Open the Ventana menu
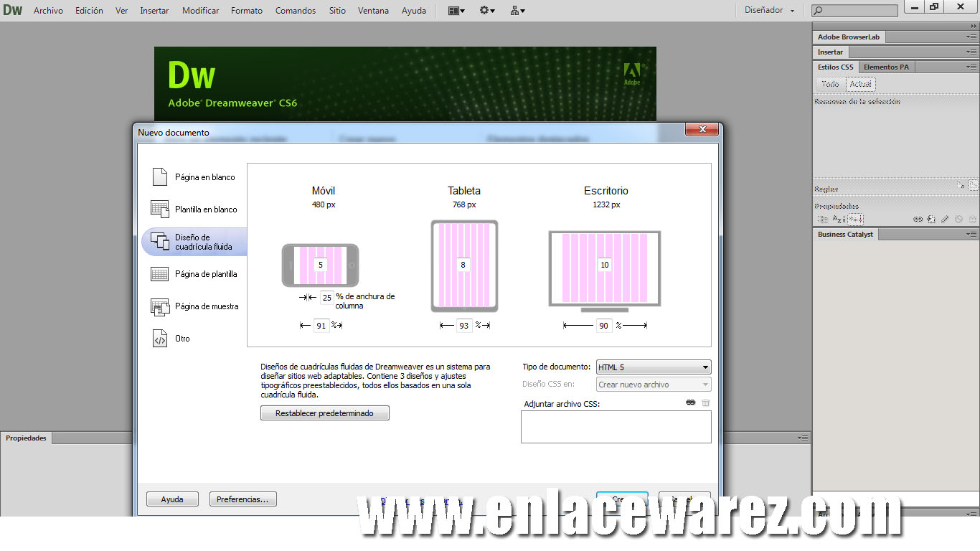The height and width of the screenshot is (551, 980). point(373,11)
